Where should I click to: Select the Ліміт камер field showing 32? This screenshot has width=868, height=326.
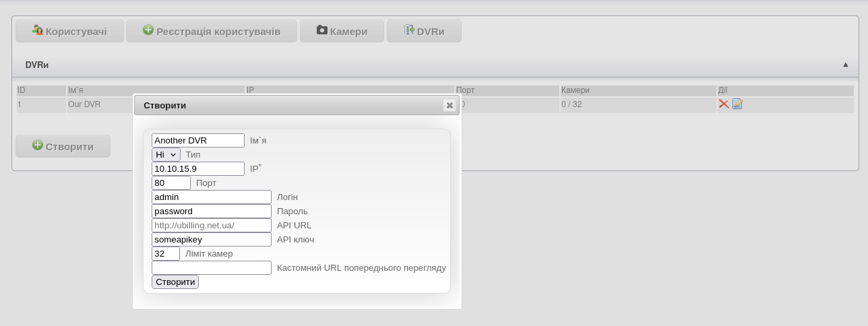pos(166,253)
